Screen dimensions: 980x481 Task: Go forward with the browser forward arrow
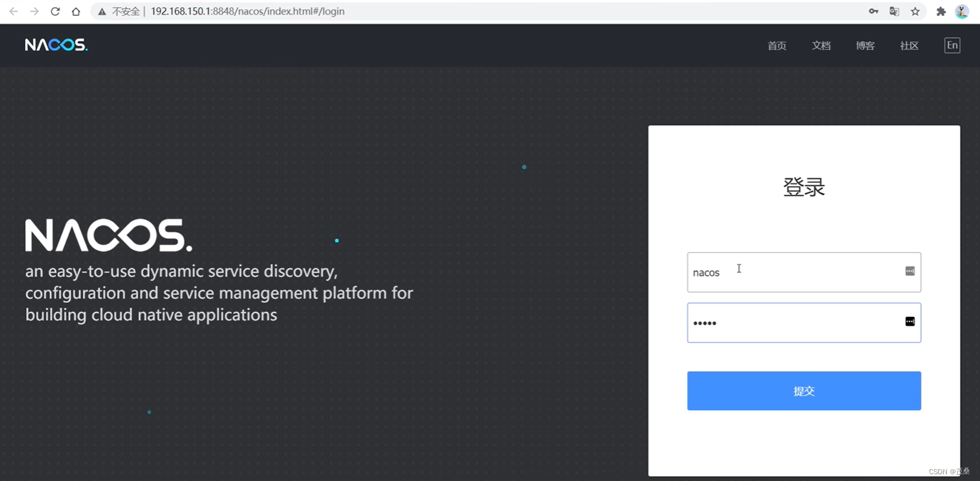(x=34, y=11)
